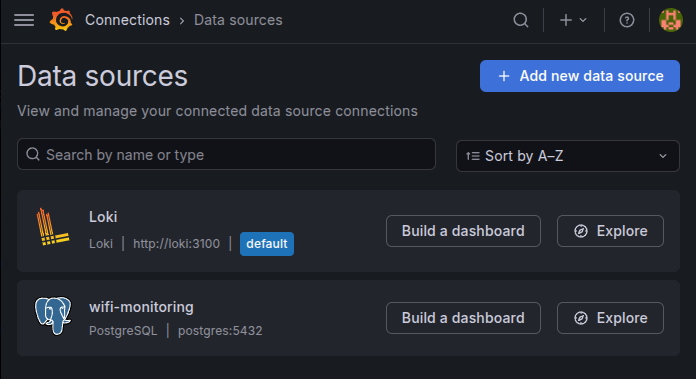Viewport: 696px width, 379px height.
Task: Open the Loki data source name
Action: click(x=103, y=217)
